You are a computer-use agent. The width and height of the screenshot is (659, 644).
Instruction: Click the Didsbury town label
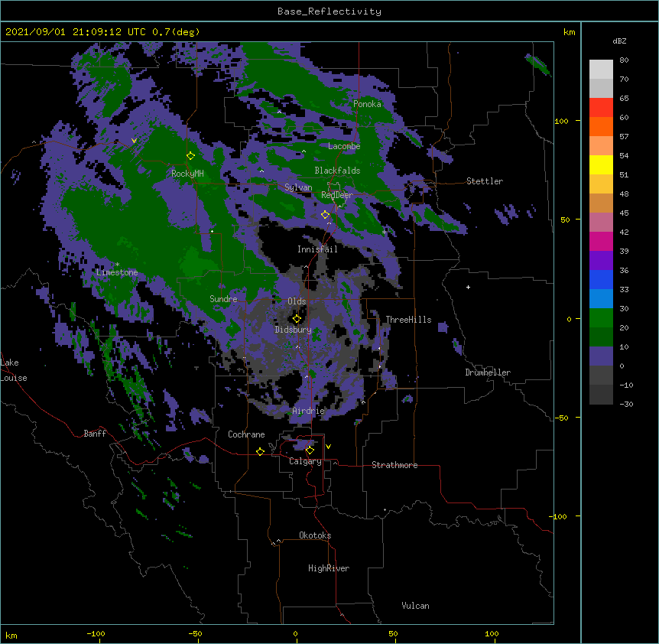coord(293,330)
